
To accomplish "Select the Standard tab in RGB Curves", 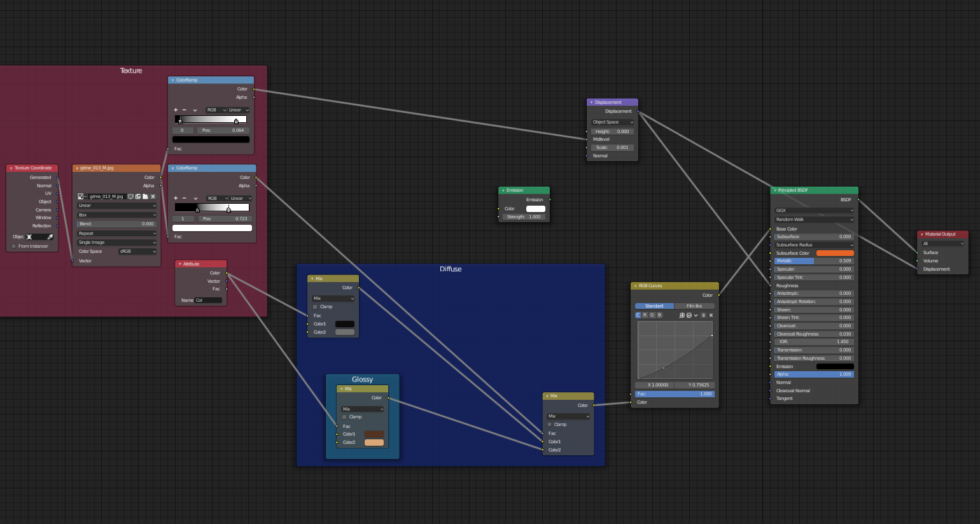I will [654, 306].
